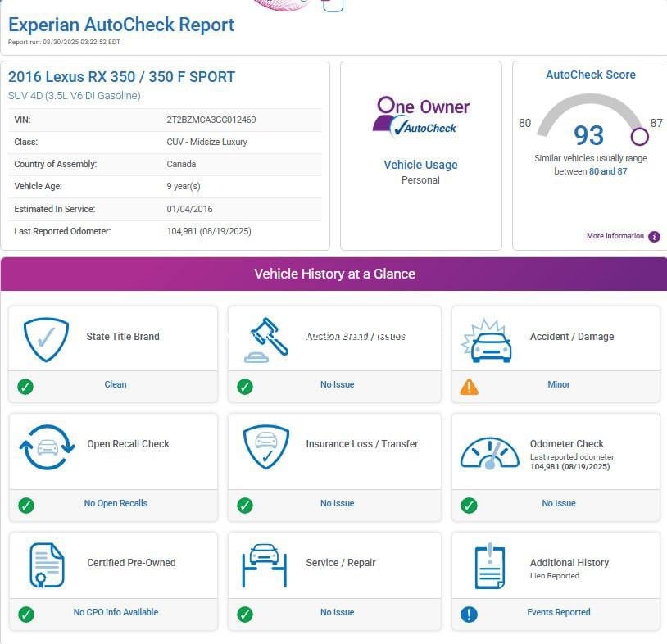Image resolution: width=667 pixels, height=644 pixels.
Task: Click the auction gavel icon
Action: [266, 339]
